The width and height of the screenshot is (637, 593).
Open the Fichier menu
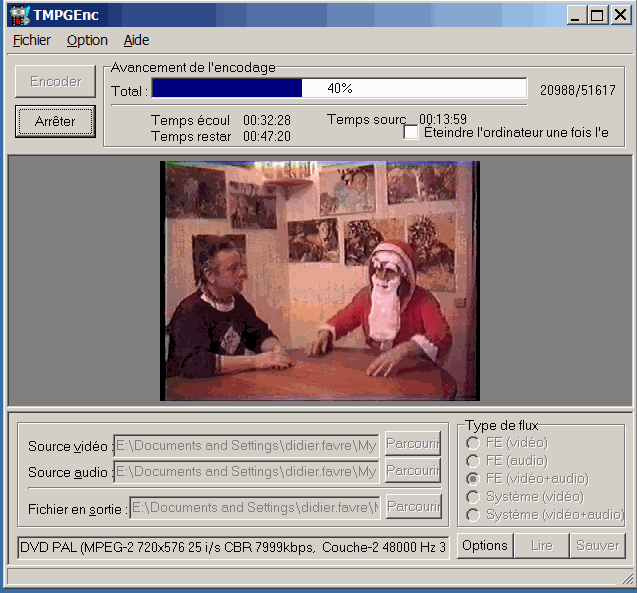pyautogui.click(x=32, y=40)
